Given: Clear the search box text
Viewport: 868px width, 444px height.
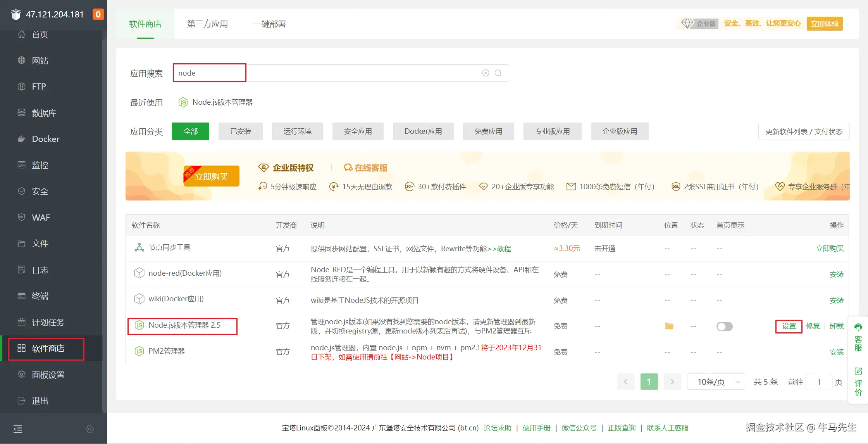Looking at the screenshot, I should click(486, 73).
